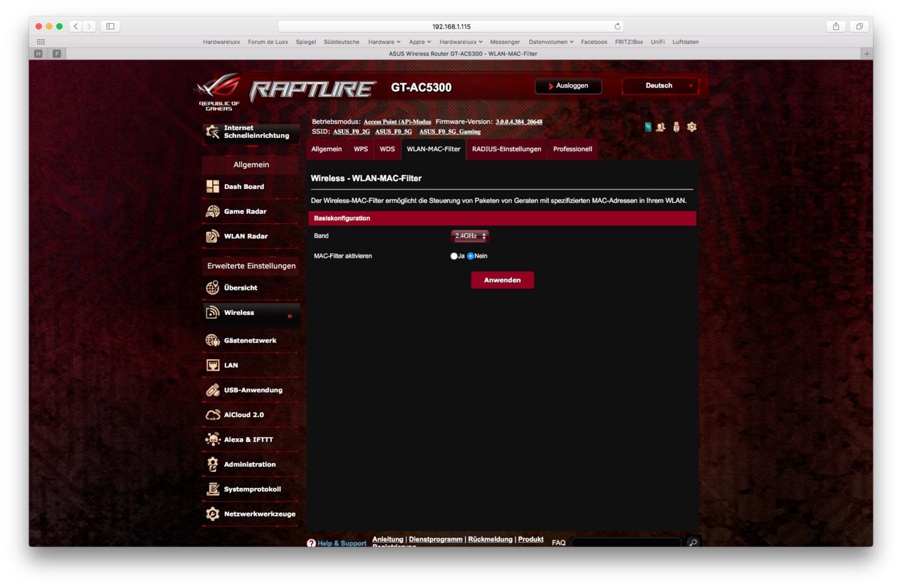Viewport: 902px width, 588px height.
Task: Add a new Safari tab
Action: pyautogui.click(x=866, y=54)
